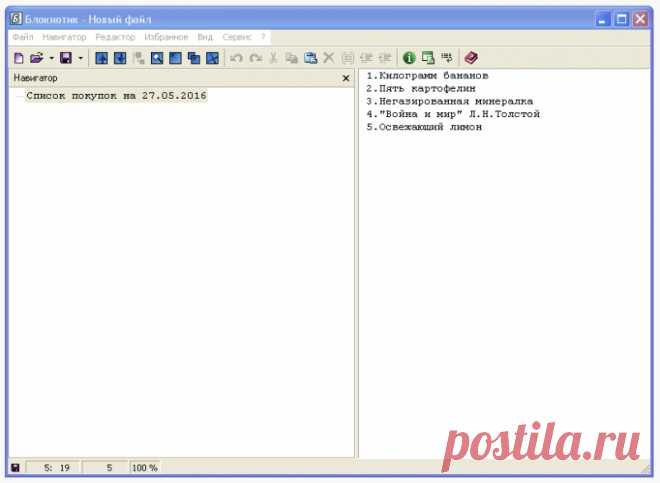Close the Навигатор panel
Image resolution: width=660 pixels, height=483 pixels.
(x=346, y=78)
